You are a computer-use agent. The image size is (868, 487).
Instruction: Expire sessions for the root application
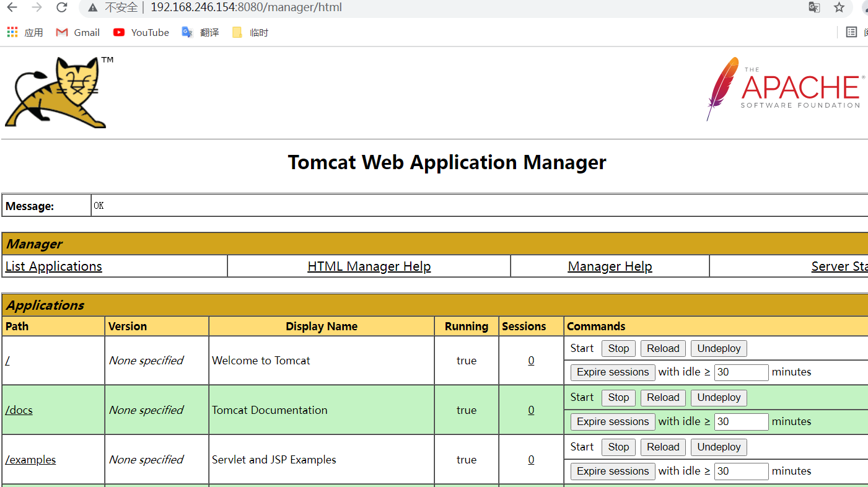tap(613, 372)
